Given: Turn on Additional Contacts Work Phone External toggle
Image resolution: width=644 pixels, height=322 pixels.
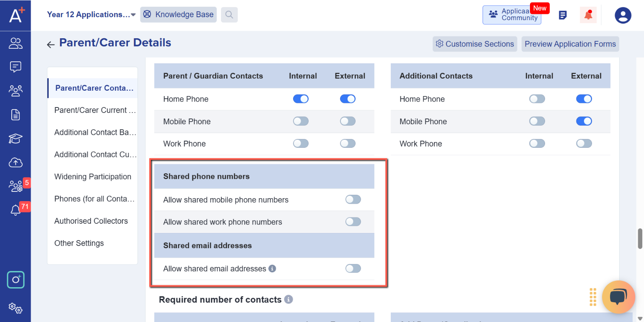Looking at the screenshot, I should [584, 144].
